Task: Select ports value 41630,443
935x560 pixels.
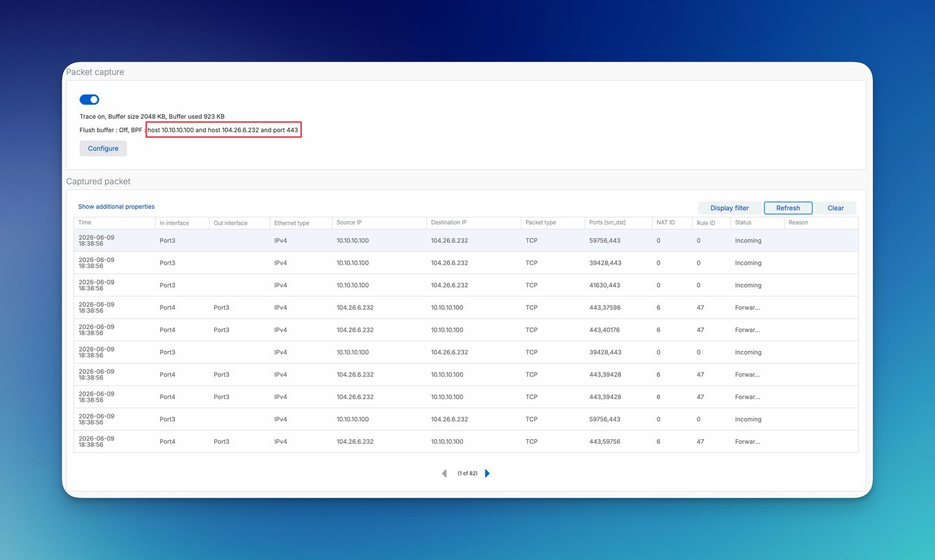Action: [605, 286]
